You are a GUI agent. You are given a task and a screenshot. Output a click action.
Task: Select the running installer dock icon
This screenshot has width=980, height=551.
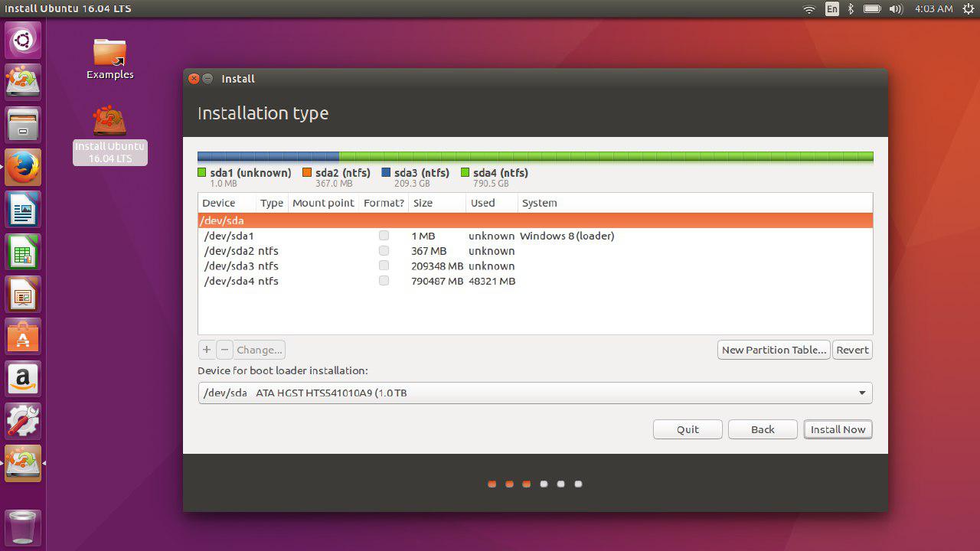[x=23, y=464]
